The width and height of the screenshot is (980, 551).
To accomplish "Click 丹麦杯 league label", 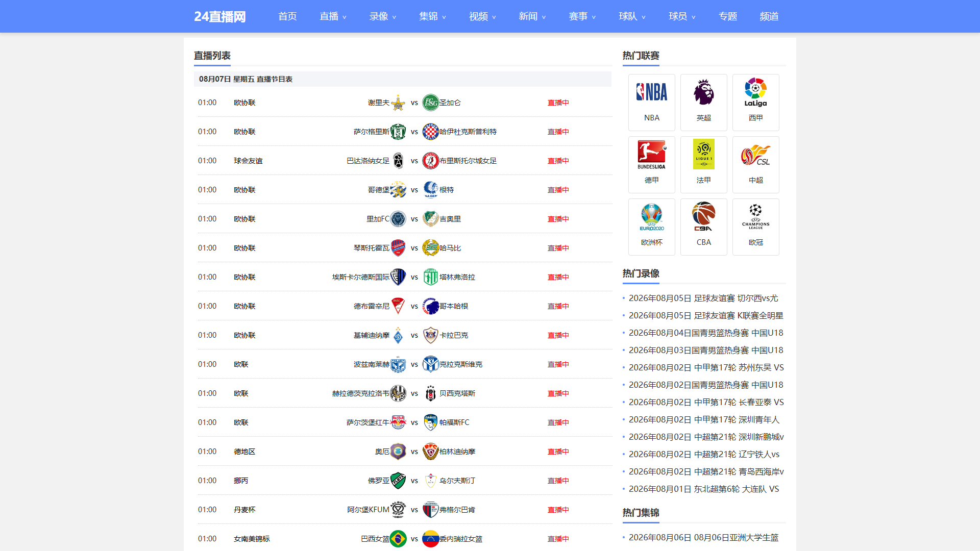I will 244,510.
